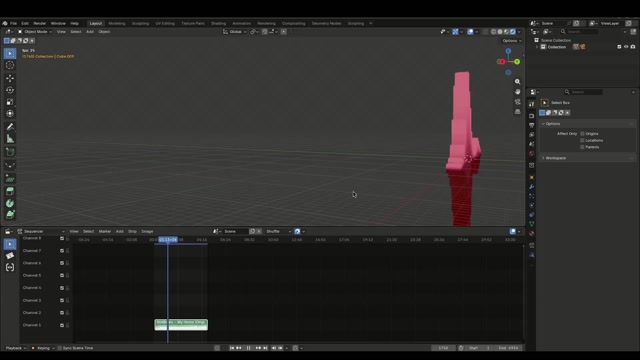Select the Cursor tool in viewport toolbar

pos(10,65)
